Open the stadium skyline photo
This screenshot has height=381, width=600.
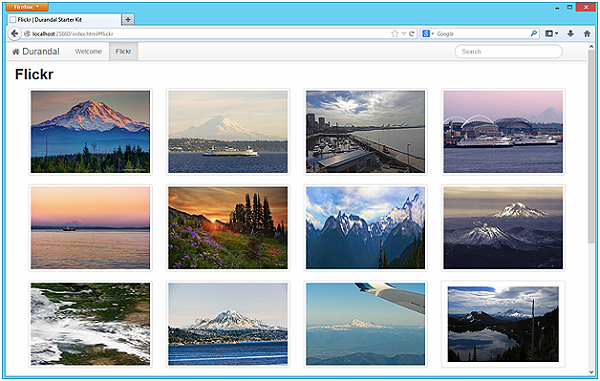(x=503, y=132)
